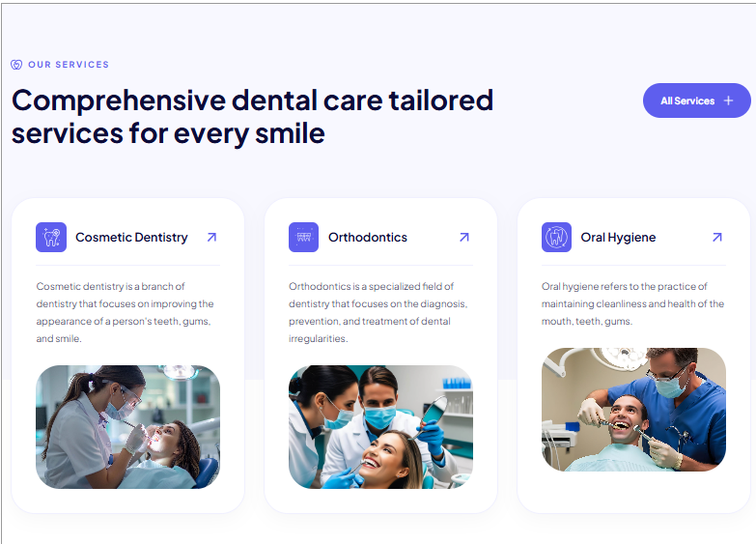756x544 pixels.
Task: Click the plus icon in All Services
Action: click(729, 100)
